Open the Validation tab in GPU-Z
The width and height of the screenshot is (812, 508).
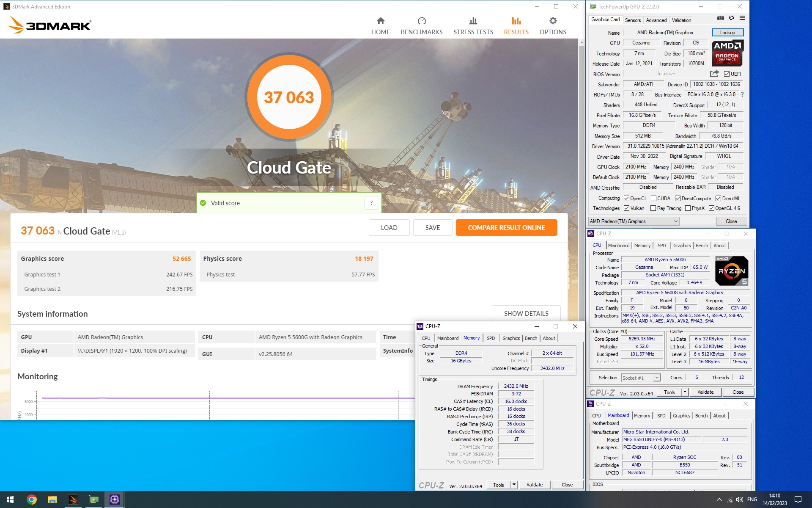tap(681, 20)
